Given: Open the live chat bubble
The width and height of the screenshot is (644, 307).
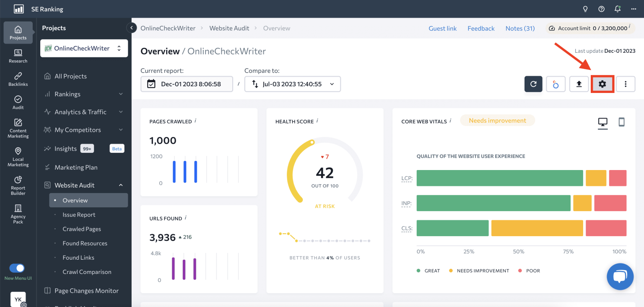Looking at the screenshot, I should pyautogui.click(x=620, y=277).
